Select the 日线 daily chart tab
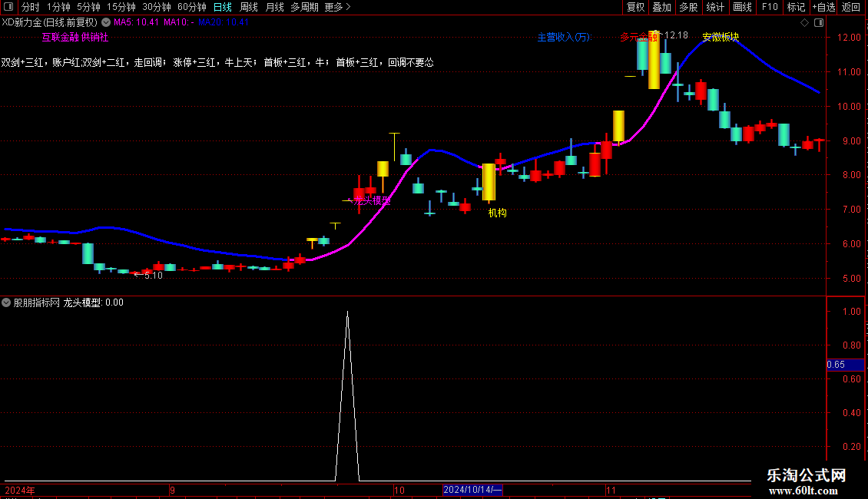 223,7
